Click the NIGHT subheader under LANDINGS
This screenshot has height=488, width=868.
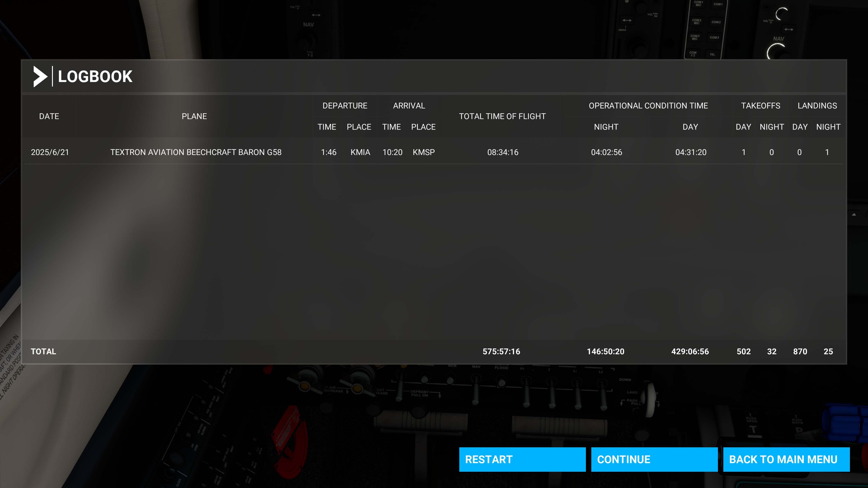[828, 127]
